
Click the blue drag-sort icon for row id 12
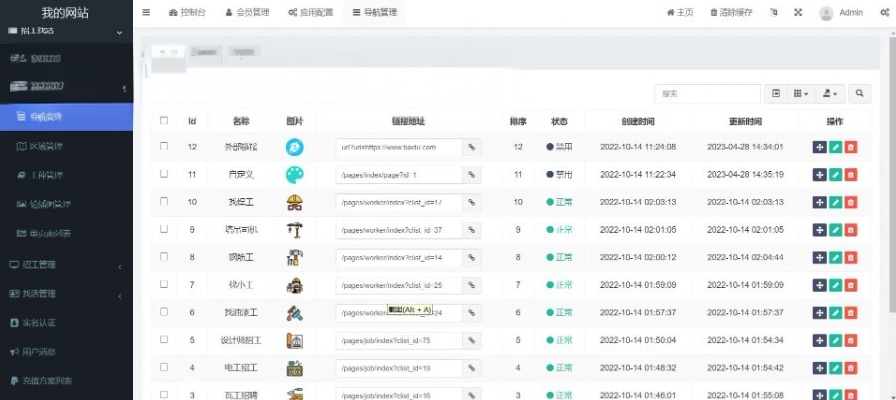point(819,147)
